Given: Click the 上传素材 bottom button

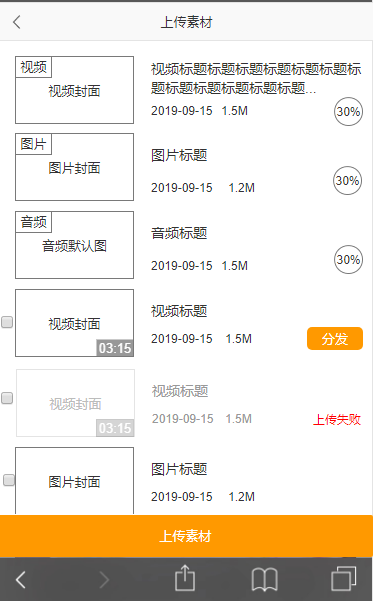Looking at the screenshot, I should pos(186,536).
